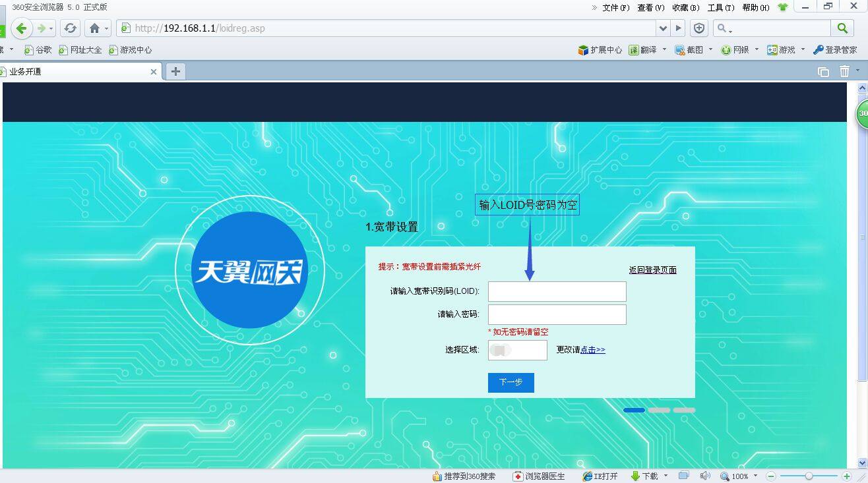Click the 游戏 games toolbar item
This screenshot has width=868, height=483.
click(x=782, y=50)
